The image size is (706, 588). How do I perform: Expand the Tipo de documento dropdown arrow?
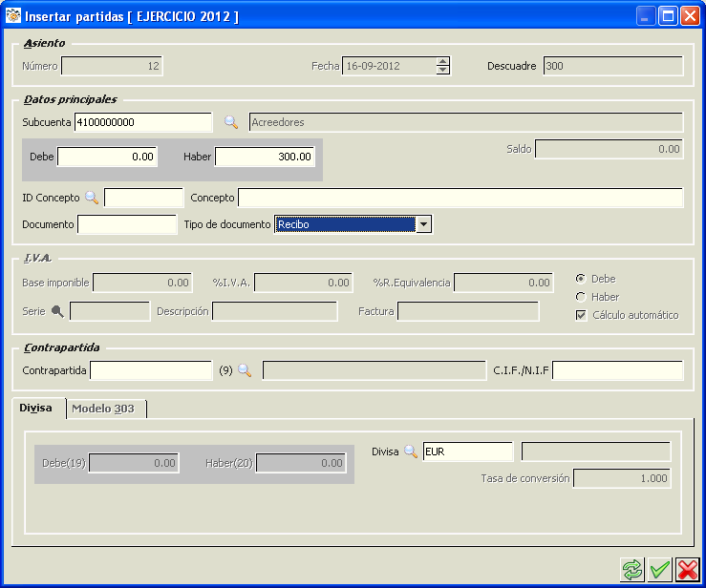coord(423,224)
